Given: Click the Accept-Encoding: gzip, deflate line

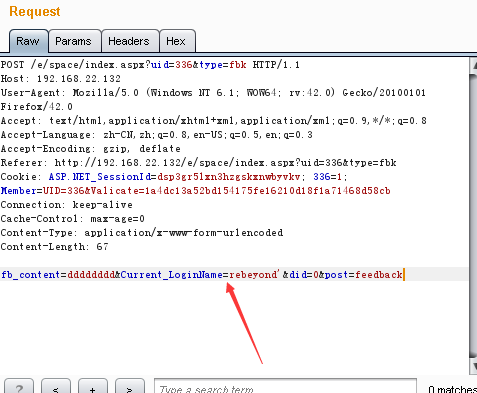Looking at the screenshot, I should 91,149.
